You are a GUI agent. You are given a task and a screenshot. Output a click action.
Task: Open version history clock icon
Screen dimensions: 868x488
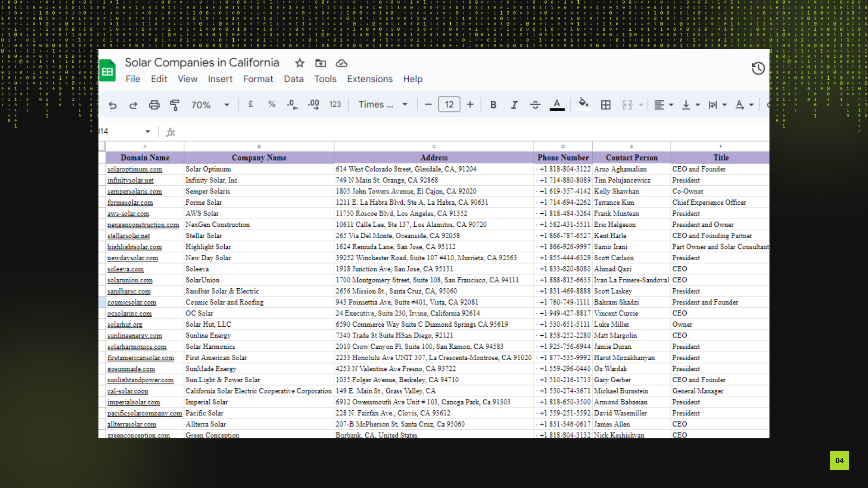758,68
